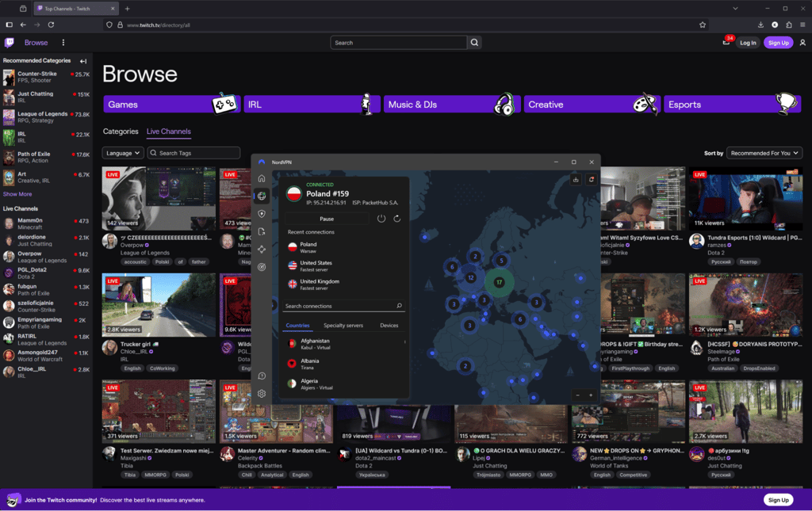The image size is (812, 511).
Task: Click map cluster labeled 17
Action: point(499,282)
